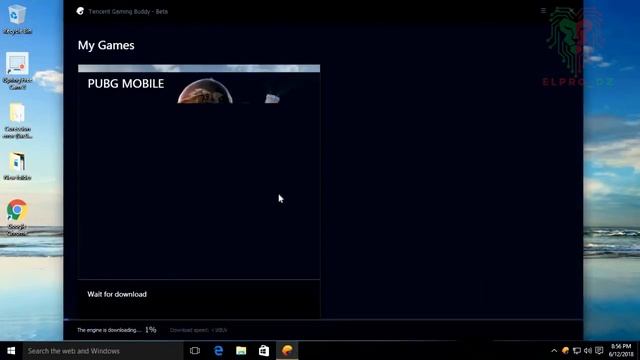Open the Windows Store from the taskbar
The width and height of the screenshot is (640, 360).
pos(264,351)
